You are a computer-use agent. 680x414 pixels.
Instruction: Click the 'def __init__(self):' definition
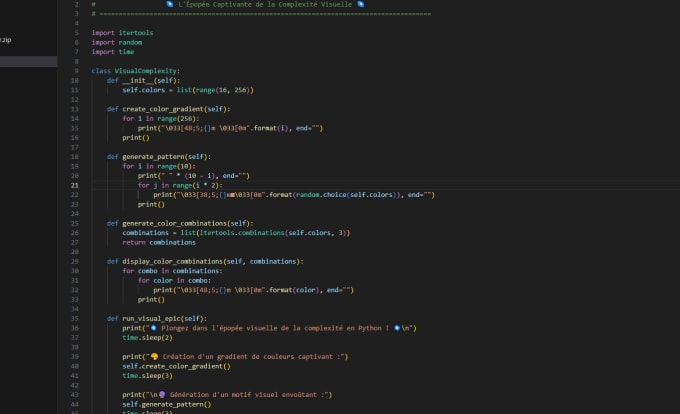click(143, 80)
